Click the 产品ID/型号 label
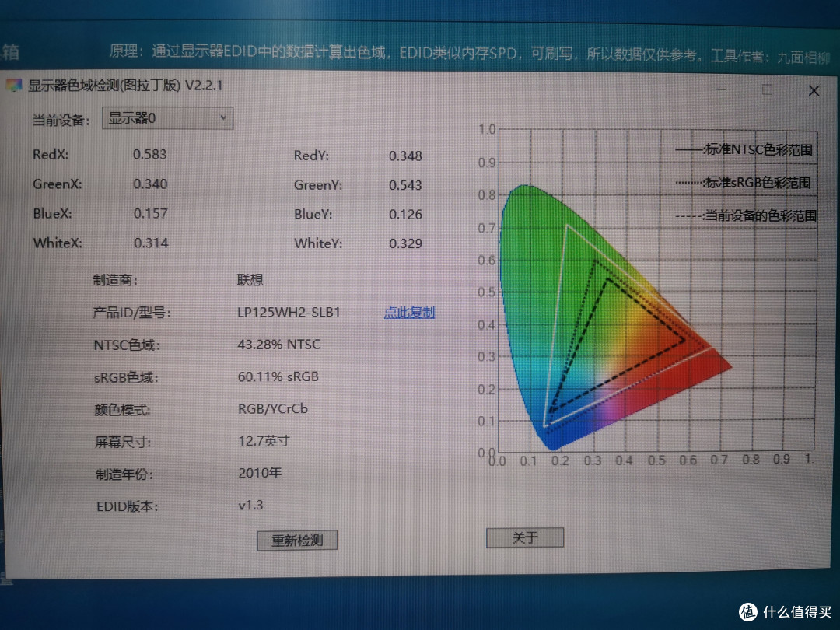Viewport: 840px width, 630px height. 131,313
